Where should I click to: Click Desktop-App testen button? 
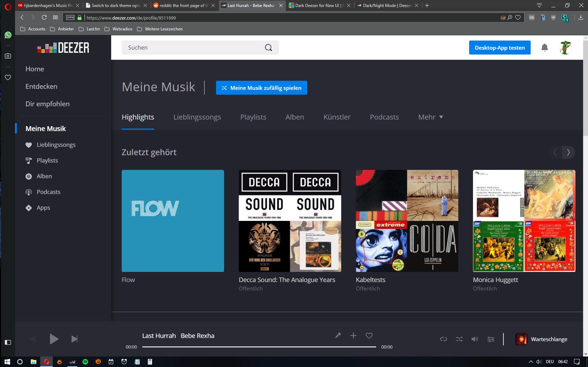coord(500,48)
